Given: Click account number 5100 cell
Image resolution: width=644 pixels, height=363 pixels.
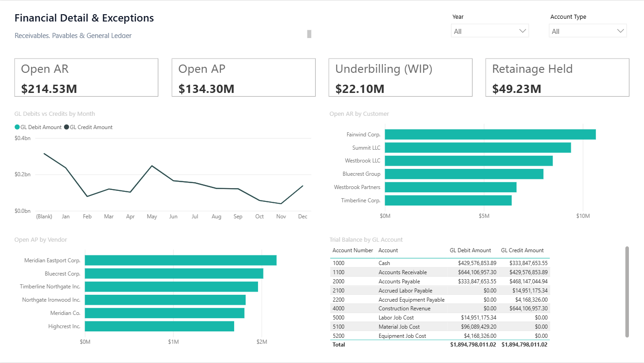Looking at the screenshot, I should pos(338,327).
